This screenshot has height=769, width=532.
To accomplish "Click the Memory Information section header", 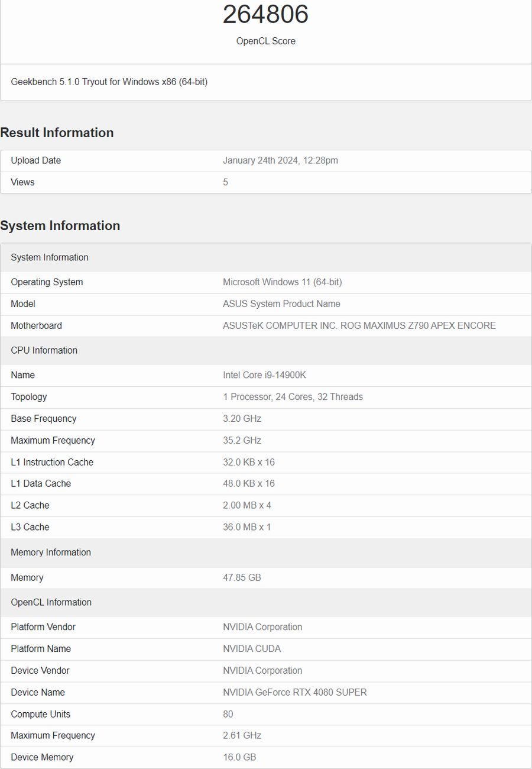I will pos(51,552).
